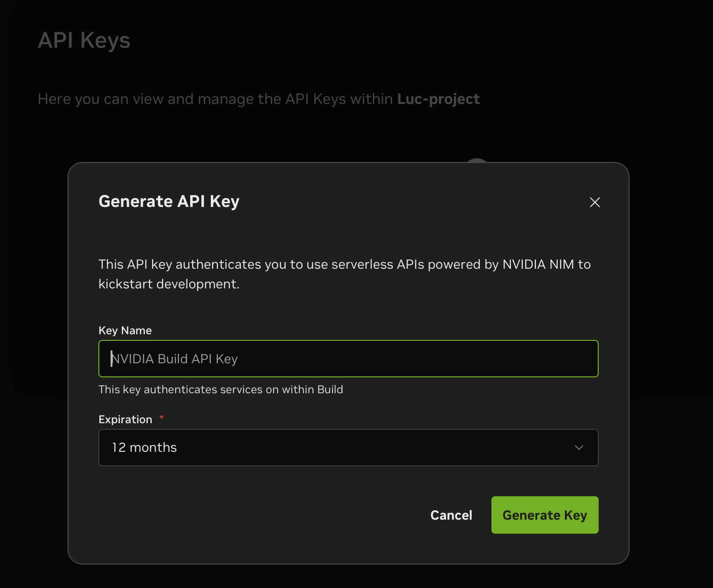
Task: Click the green Generate Key button
Action: click(544, 515)
